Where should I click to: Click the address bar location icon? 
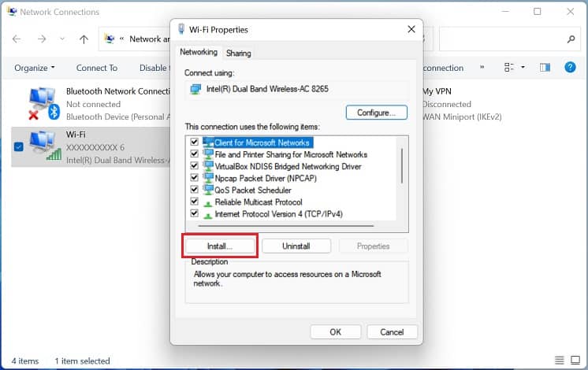[x=110, y=39]
